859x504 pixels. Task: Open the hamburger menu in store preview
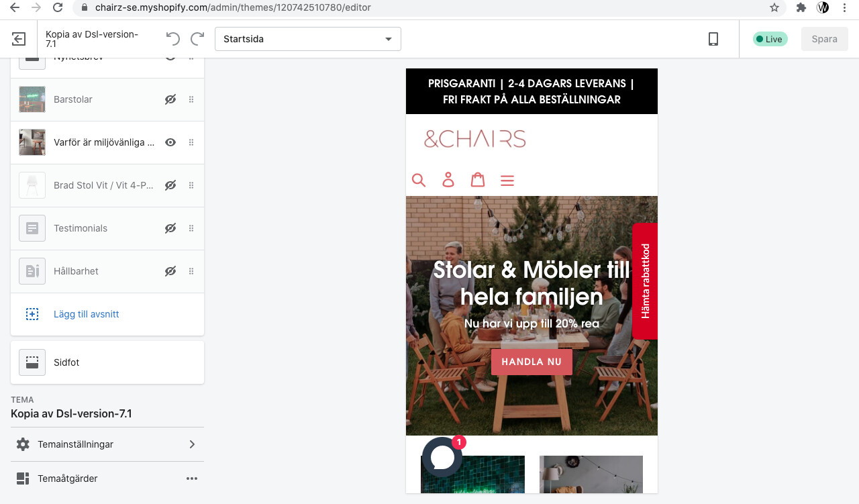tap(507, 181)
